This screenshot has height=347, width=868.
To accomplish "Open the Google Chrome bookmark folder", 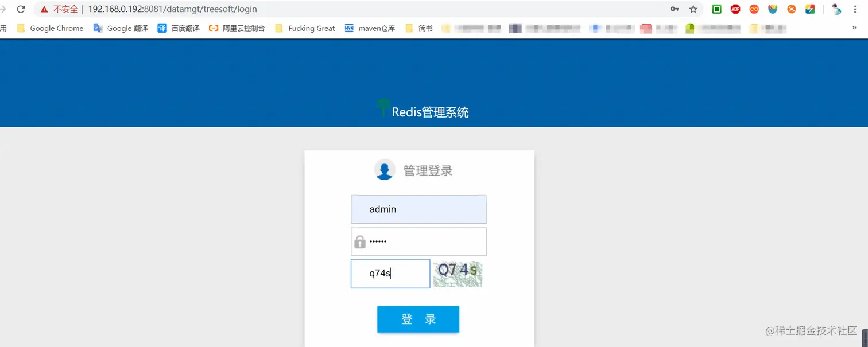I will (x=50, y=28).
